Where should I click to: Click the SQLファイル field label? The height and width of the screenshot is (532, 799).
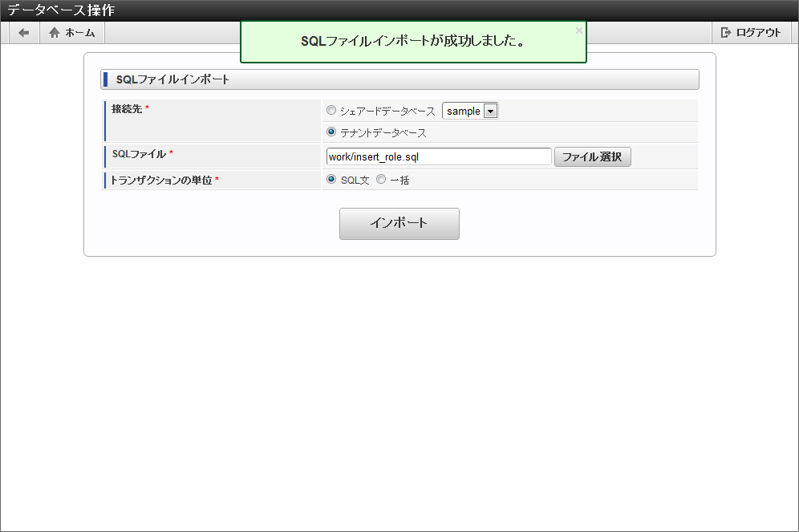coord(139,153)
